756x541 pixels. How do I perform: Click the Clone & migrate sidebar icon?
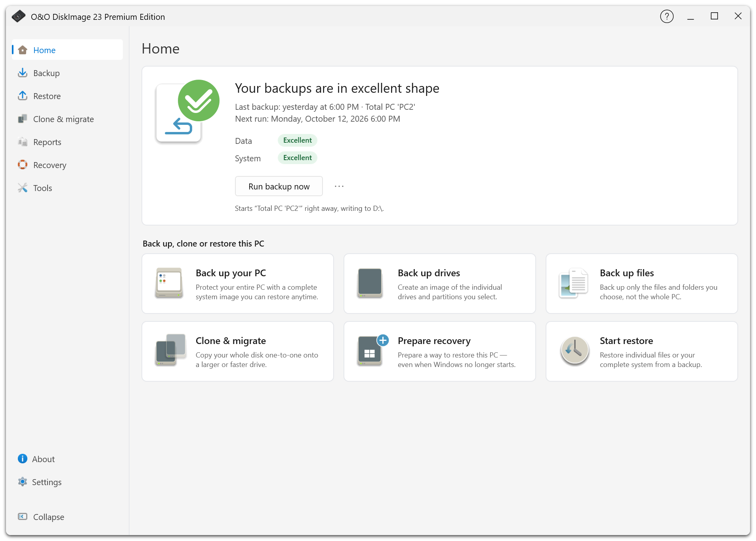(23, 119)
